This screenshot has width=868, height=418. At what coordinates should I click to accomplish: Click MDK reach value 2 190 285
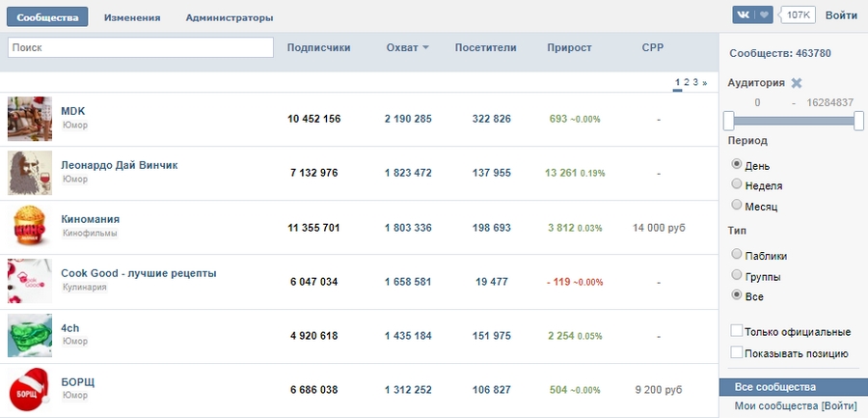[409, 119]
